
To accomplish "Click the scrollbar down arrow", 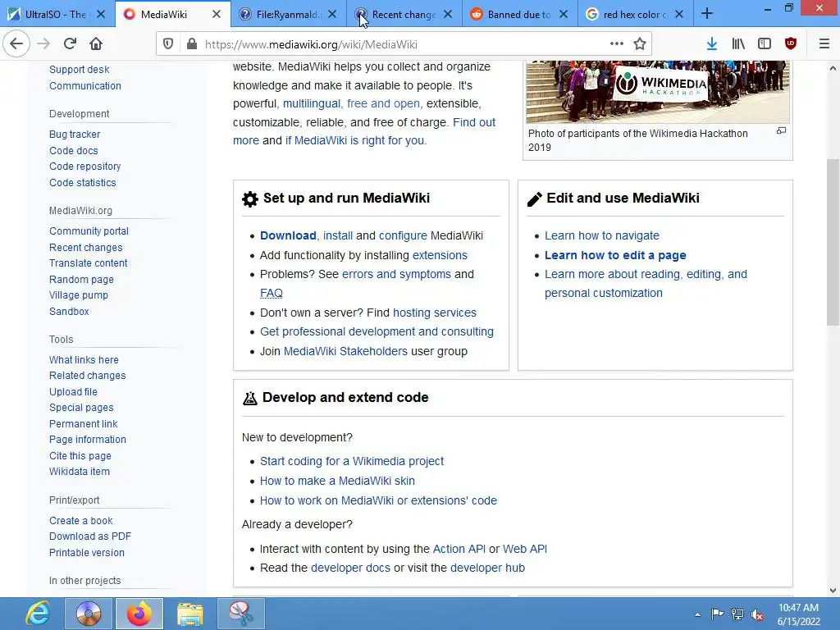I will click(833, 591).
